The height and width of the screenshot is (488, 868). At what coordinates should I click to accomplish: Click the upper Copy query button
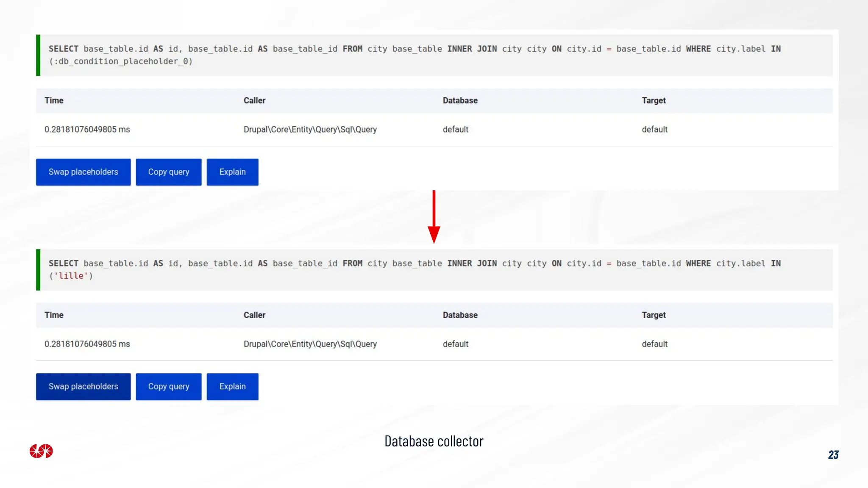(169, 172)
